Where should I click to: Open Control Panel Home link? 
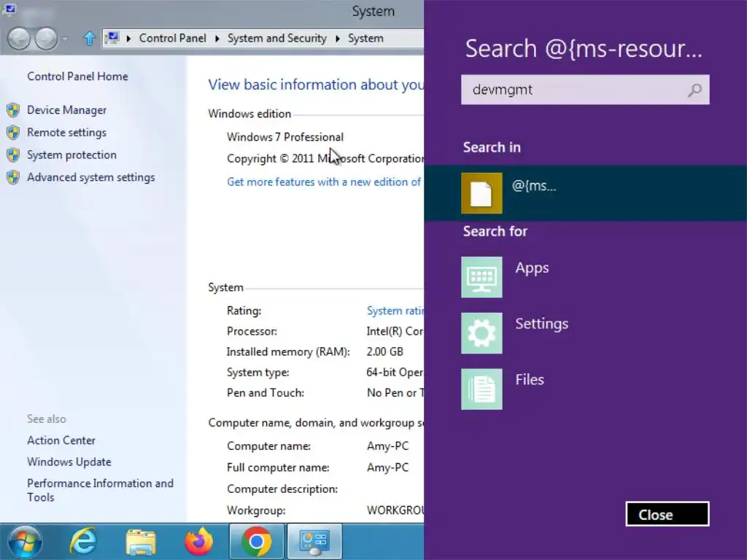[x=77, y=76]
